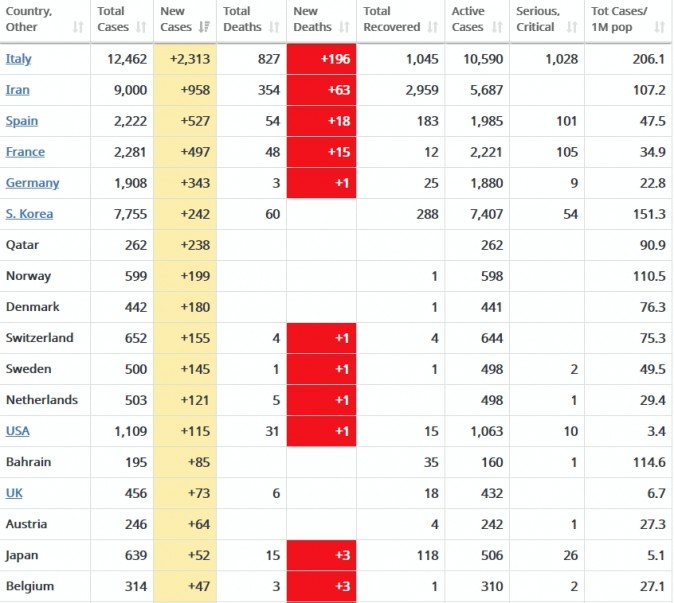Viewport: 674px width, 603px height.
Task: Open the UK country link
Action: click(x=14, y=493)
